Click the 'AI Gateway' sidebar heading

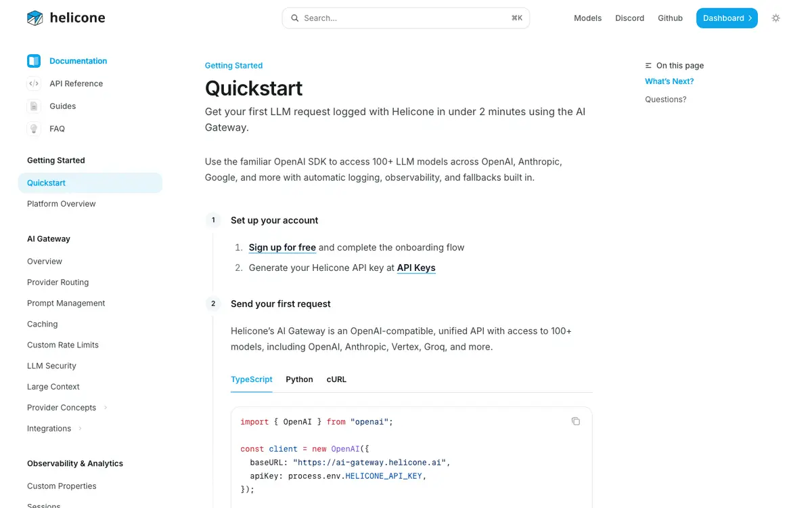49,239
